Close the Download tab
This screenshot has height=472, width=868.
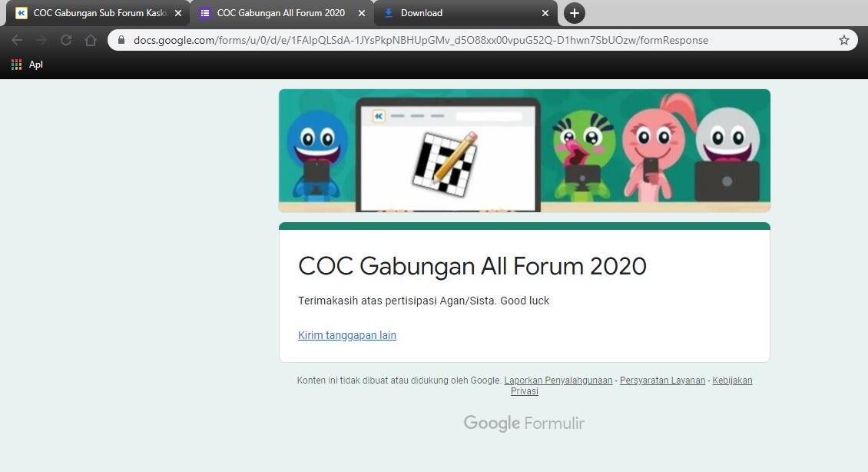tap(545, 13)
